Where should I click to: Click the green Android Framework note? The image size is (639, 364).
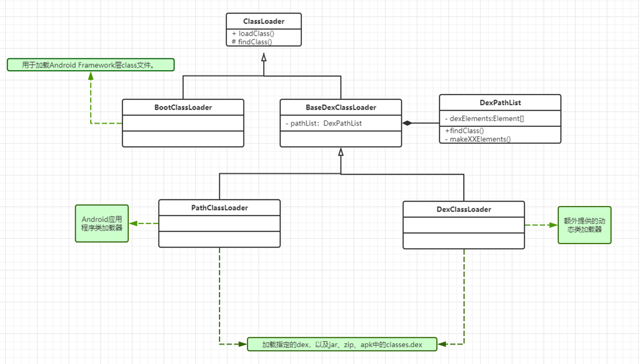[x=91, y=65]
